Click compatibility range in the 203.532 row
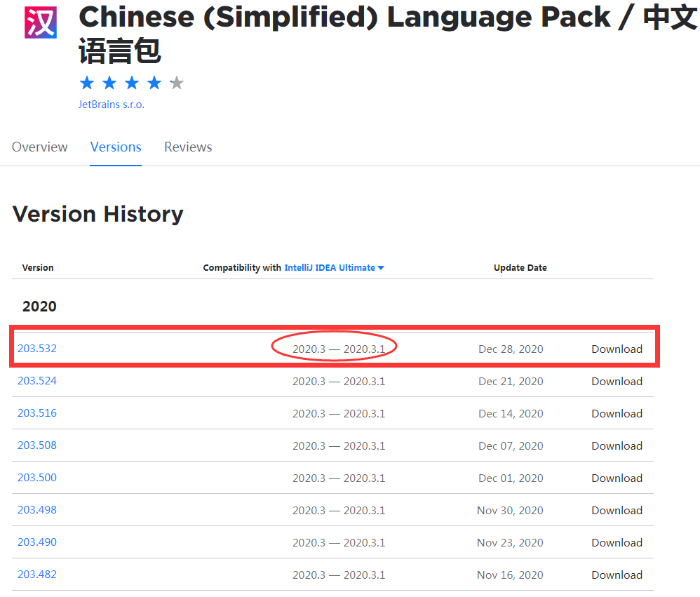Screen dimensions: 700x597 tap(339, 349)
